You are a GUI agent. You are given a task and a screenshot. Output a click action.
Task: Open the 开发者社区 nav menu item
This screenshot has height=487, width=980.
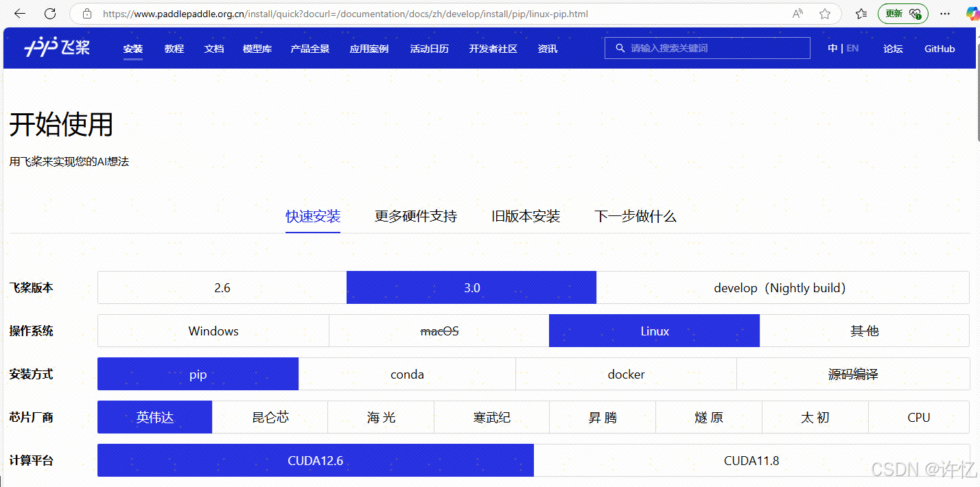493,49
